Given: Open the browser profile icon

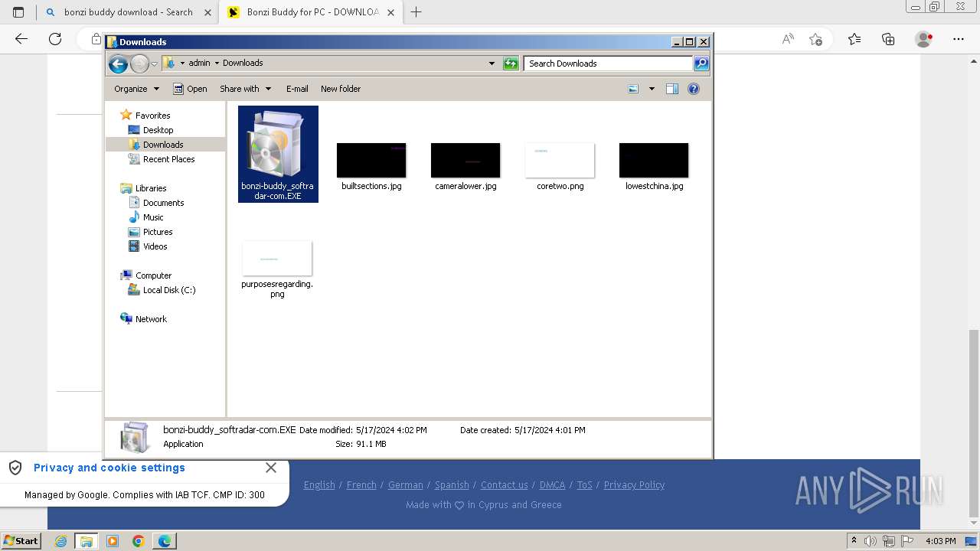Looking at the screenshot, I should point(924,39).
